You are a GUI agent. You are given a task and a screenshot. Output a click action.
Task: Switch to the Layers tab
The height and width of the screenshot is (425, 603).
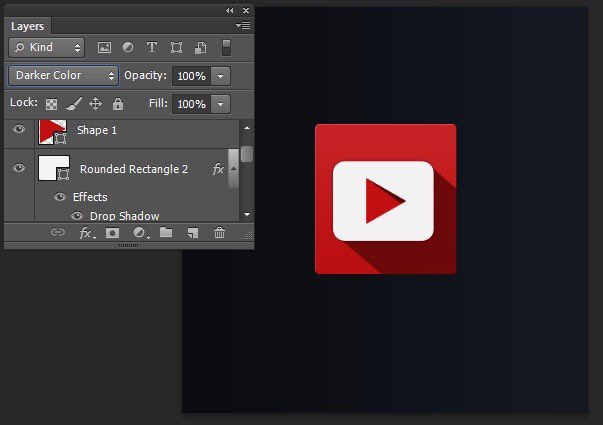[x=28, y=26]
